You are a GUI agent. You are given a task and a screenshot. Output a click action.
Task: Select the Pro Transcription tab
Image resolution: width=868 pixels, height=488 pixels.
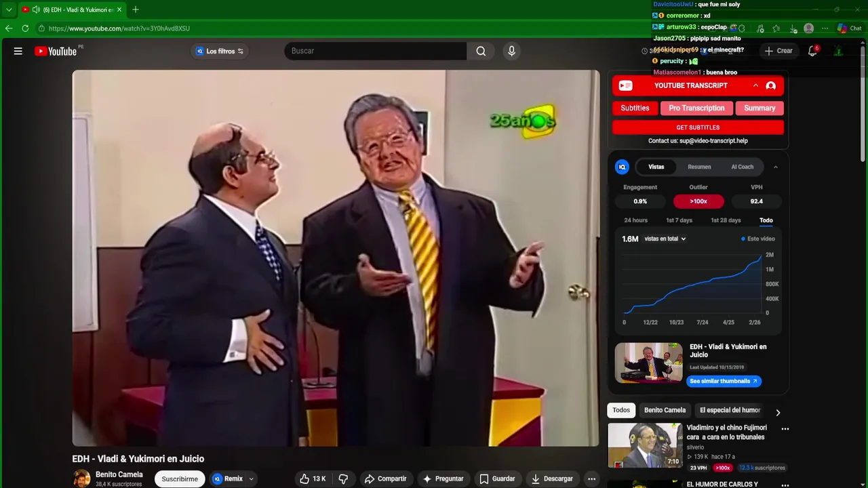[696, 108]
